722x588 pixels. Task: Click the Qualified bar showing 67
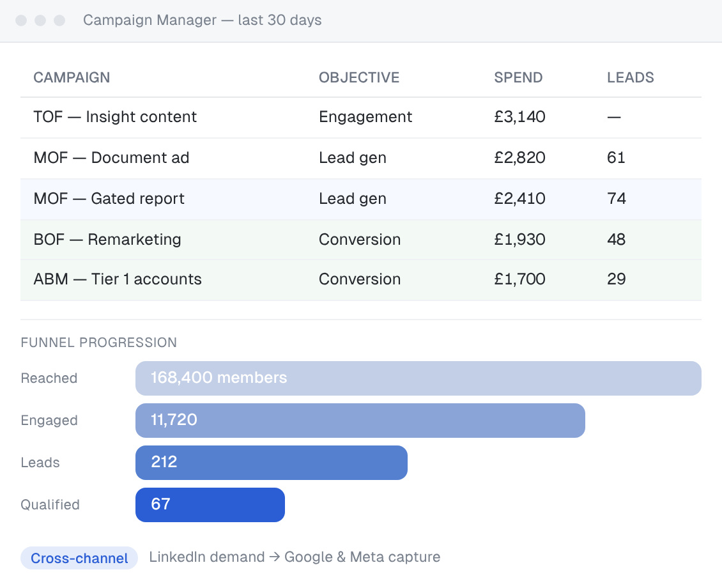click(x=210, y=505)
